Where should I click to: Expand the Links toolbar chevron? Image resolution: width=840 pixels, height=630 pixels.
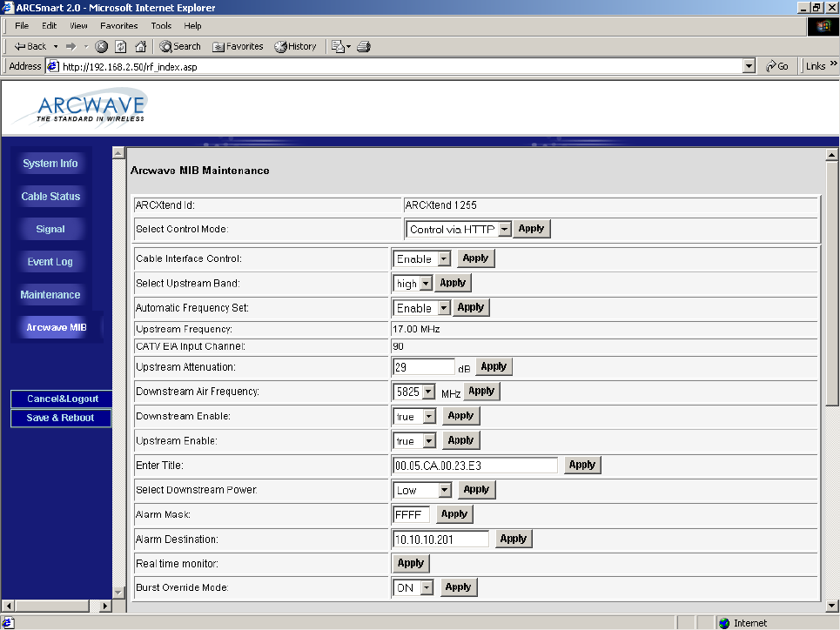pyautogui.click(x=834, y=64)
